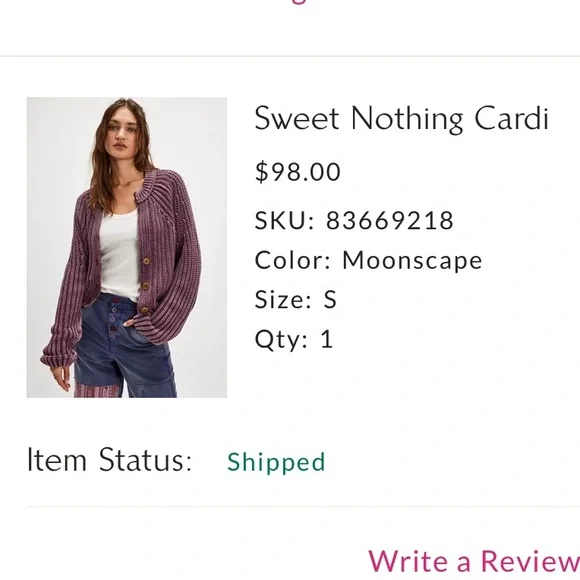Open the Write a Review link
Image resolution: width=580 pixels, height=580 pixels.
[474, 562]
